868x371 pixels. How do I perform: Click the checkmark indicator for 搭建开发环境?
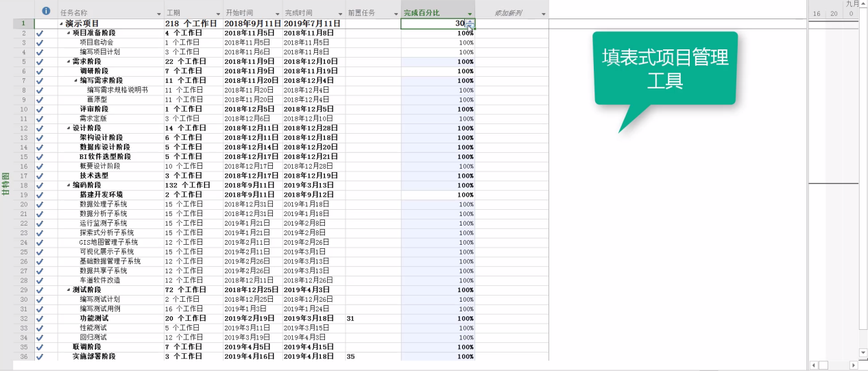(x=40, y=195)
